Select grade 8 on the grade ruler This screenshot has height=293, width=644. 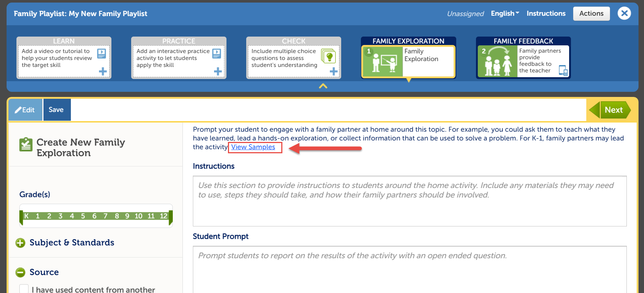pyautogui.click(x=117, y=216)
